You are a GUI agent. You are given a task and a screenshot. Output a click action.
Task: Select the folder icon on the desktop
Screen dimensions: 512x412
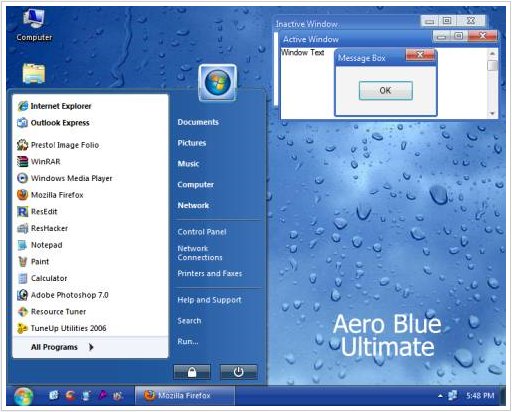point(34,73)
